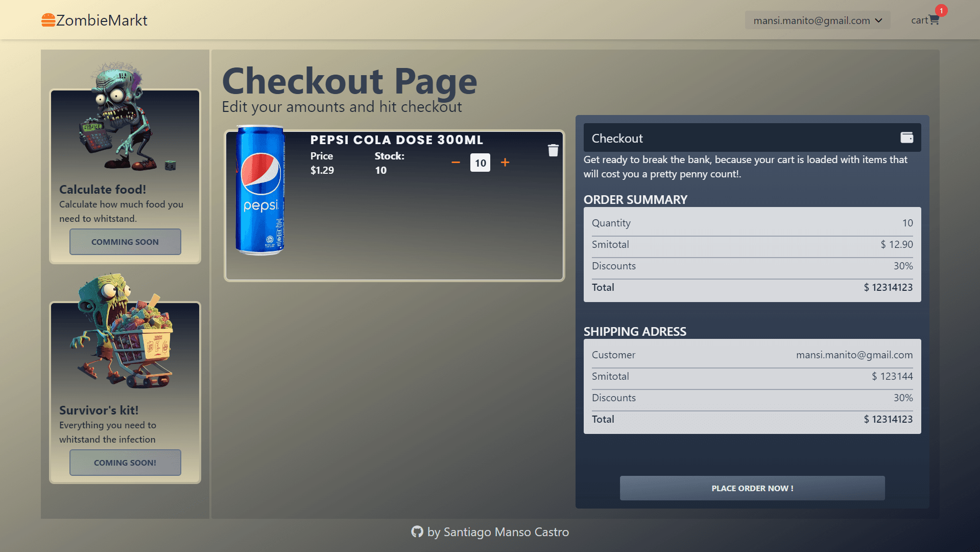Open the GitHub icon in footer
The width and height of the screenshot is (980, 552).
[417, 532]
